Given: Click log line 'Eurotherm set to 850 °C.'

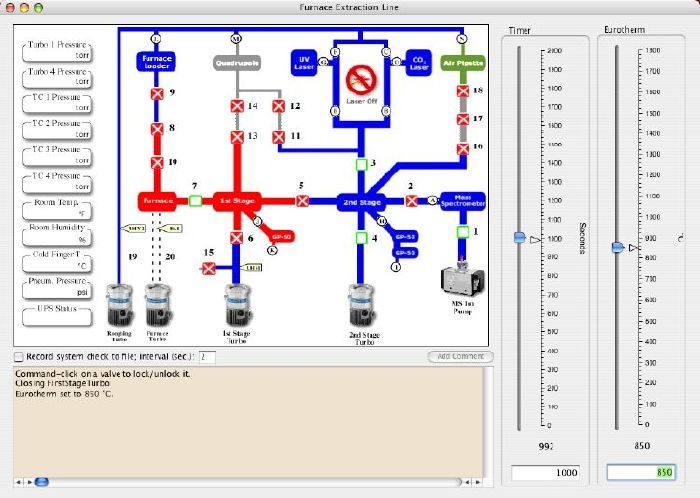Looking at the screenshot, I should (64, 394).
